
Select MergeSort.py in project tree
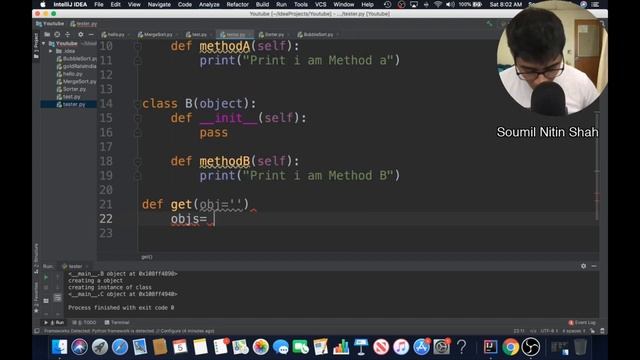[x=76, y=82]
